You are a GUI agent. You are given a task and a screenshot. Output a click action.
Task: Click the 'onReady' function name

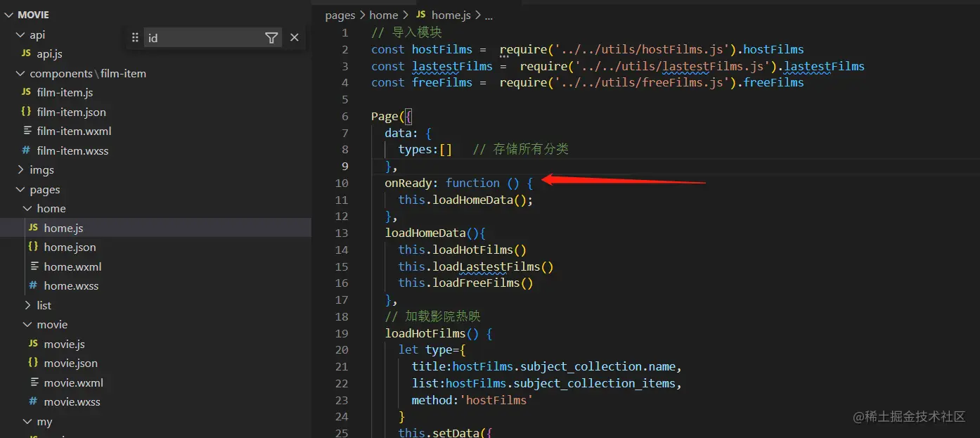point(408,183)
